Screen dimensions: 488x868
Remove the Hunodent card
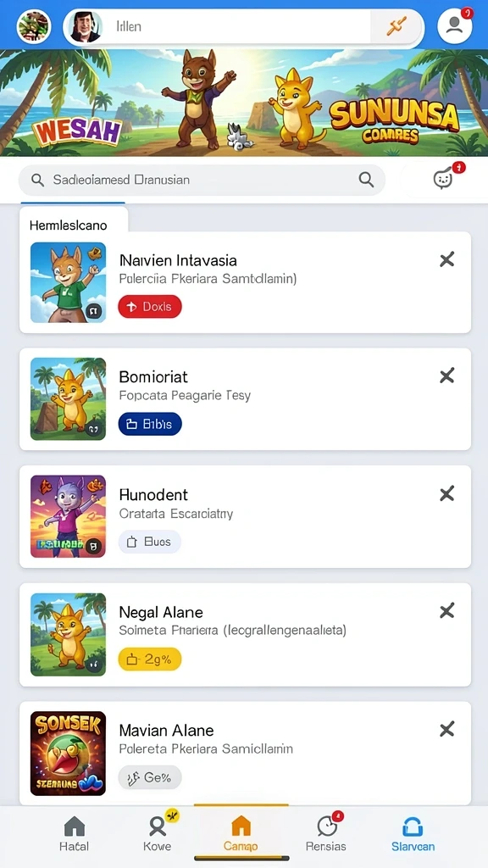coord(447,494)
